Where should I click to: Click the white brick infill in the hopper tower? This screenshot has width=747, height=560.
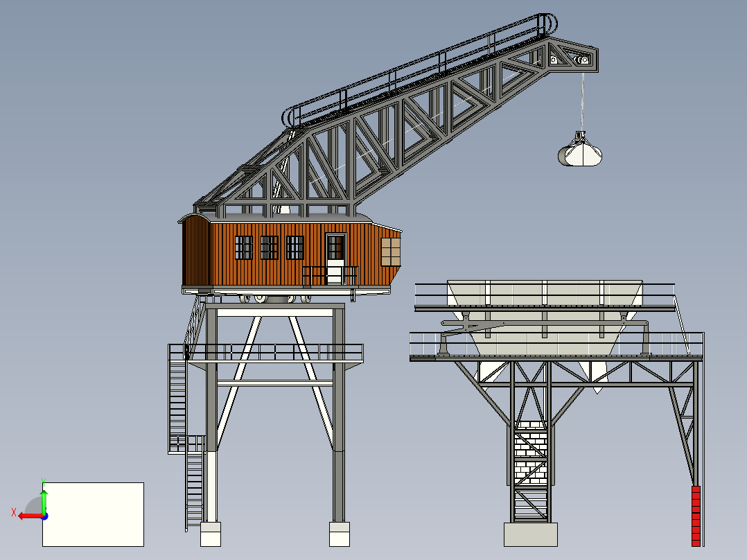(x=530, y=452)
